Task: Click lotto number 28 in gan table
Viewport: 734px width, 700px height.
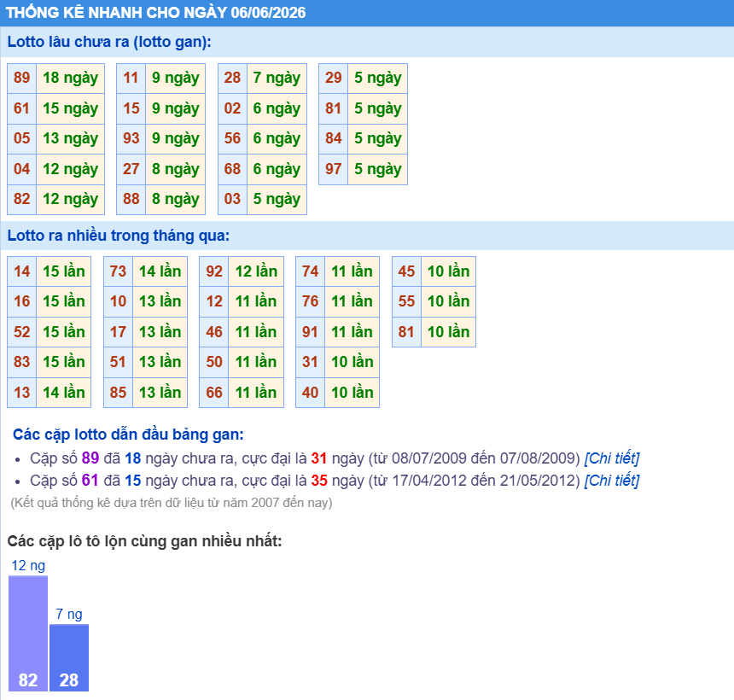Action: point(232,78)
